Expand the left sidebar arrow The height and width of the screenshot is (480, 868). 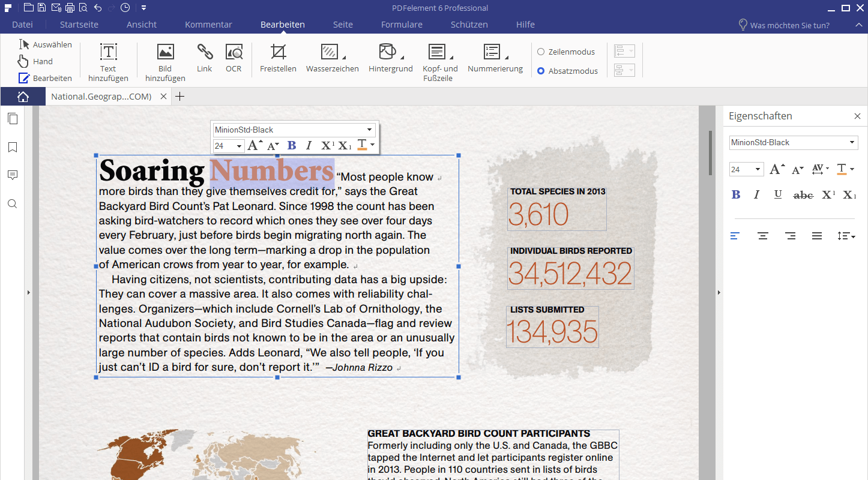pos(28,293)
